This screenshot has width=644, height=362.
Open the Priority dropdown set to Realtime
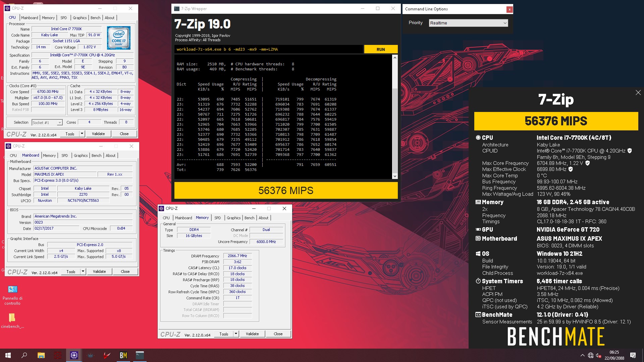pyautogui.click(x=468, y=23)
